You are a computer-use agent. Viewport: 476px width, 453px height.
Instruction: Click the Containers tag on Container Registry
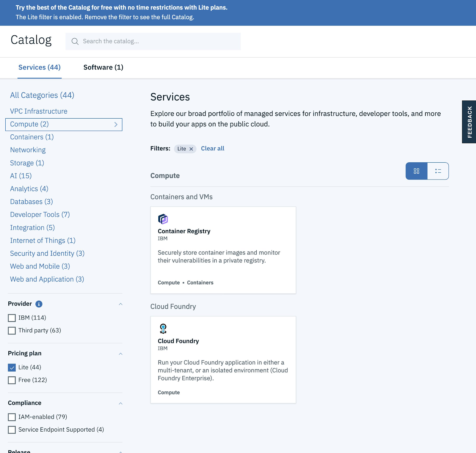[200, 283]
